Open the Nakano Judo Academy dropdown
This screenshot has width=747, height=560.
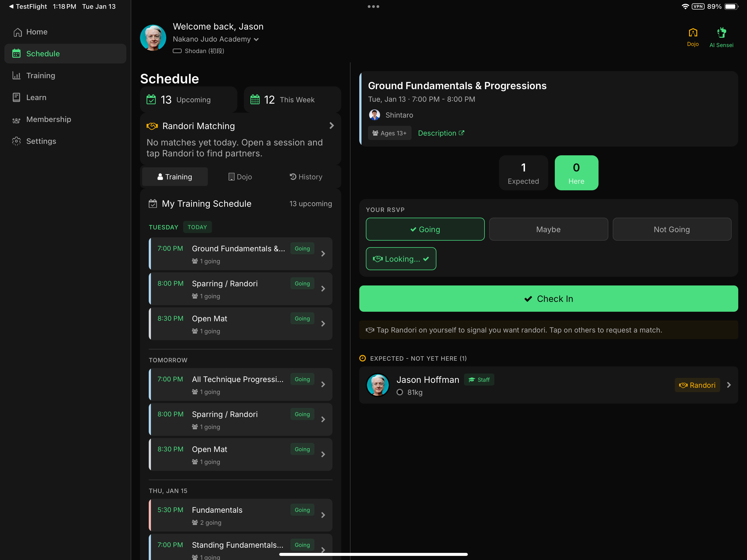tap(216, 39)
